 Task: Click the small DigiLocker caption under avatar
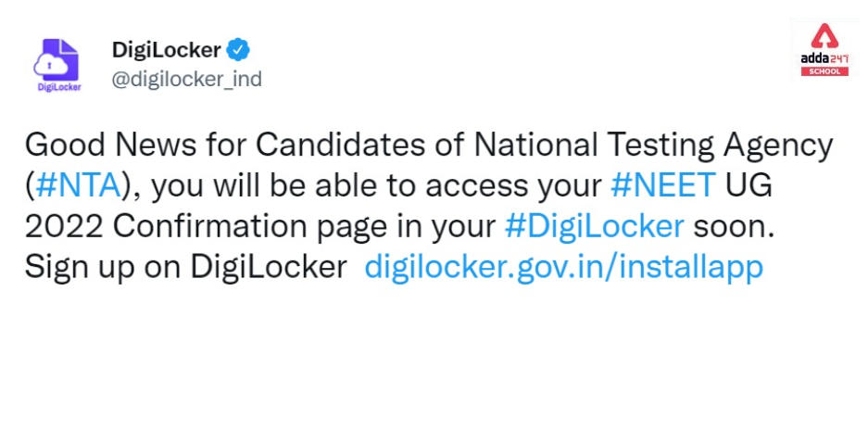(x=59, y=87)
